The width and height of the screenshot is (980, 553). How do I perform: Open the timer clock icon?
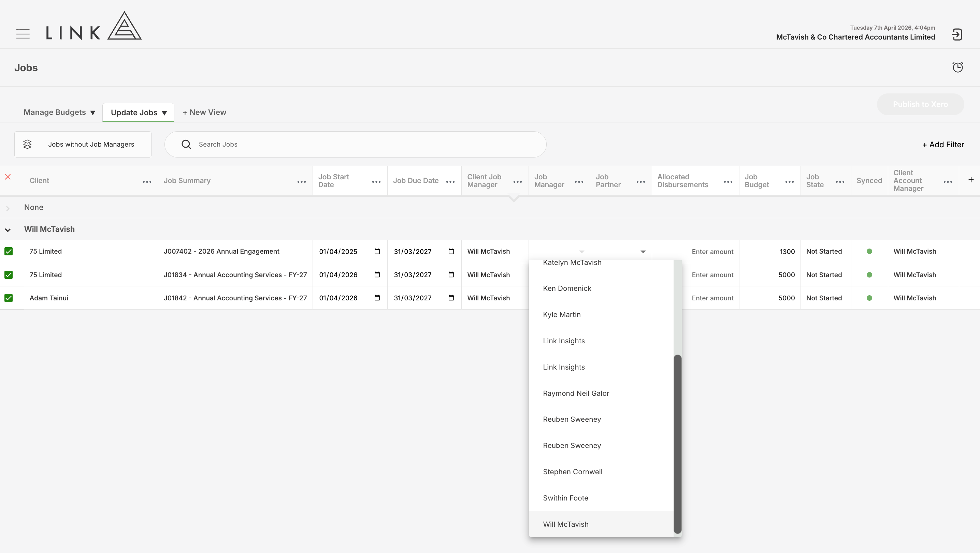[x=957, y=67]
